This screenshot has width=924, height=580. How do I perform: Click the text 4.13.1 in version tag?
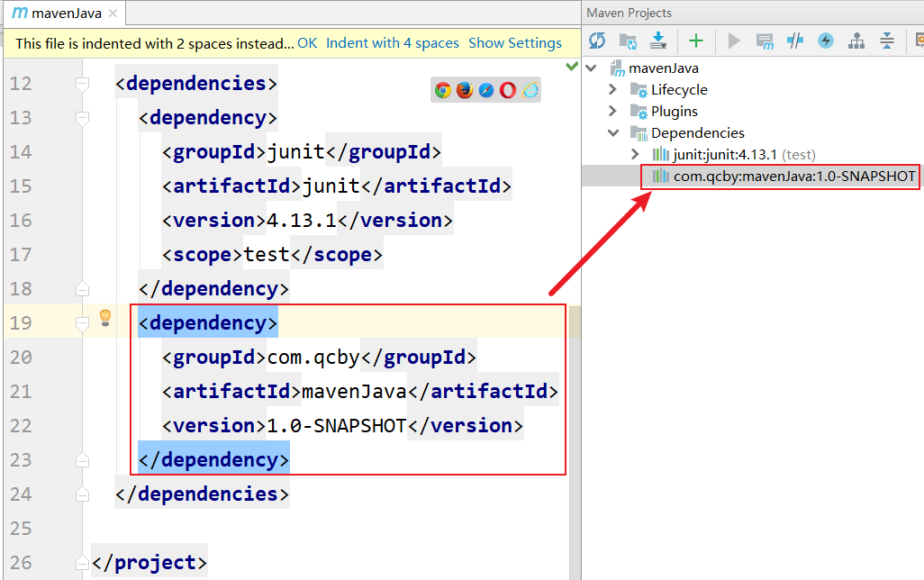point(302,221)
